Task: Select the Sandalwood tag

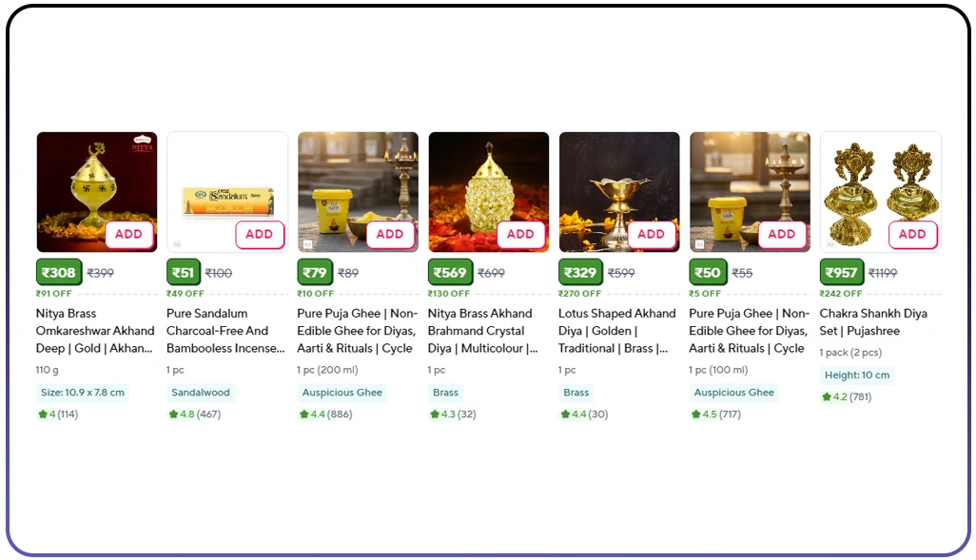Action: coord(201,393)
